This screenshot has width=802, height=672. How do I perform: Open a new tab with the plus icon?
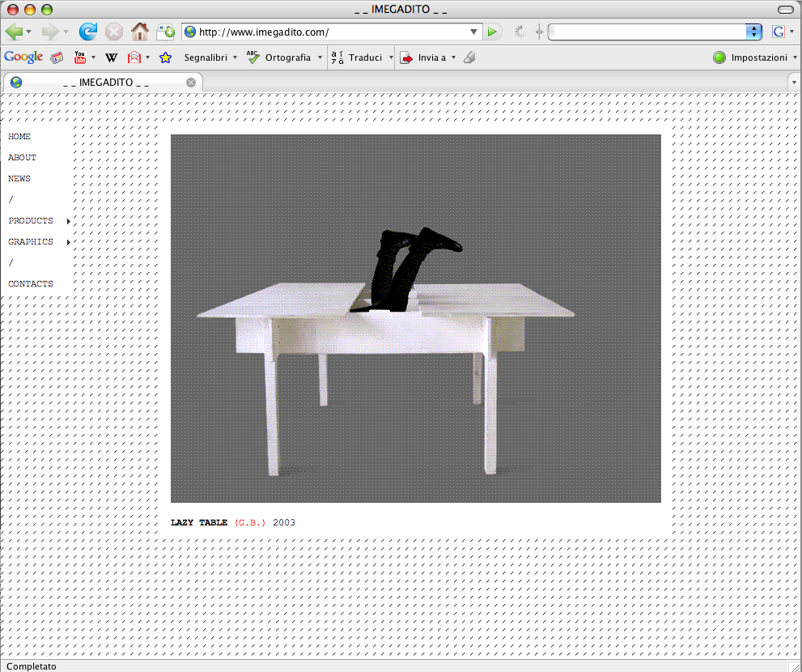(x=166, y=32)
